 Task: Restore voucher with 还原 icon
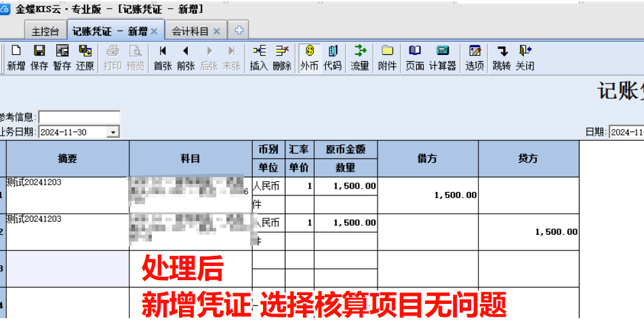point(85,58)
